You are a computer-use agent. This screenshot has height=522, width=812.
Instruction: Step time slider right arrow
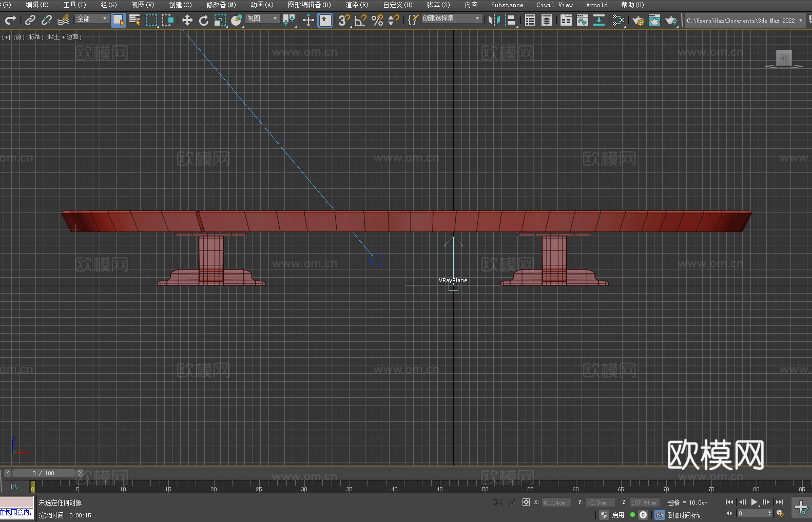click(80, 473)
